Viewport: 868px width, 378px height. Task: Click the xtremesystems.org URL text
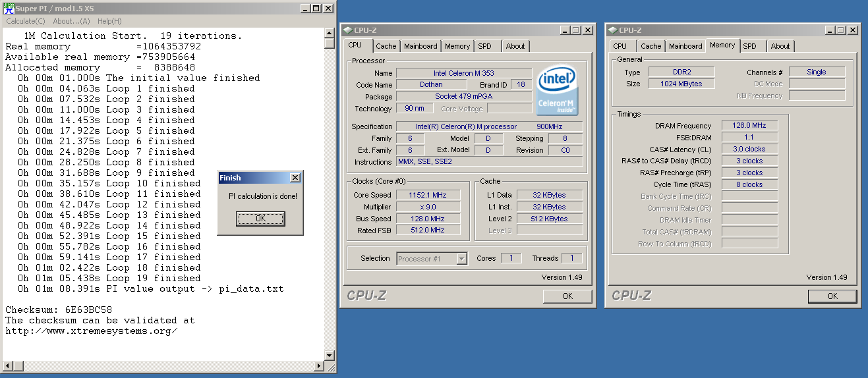click(x=92, y=331)
